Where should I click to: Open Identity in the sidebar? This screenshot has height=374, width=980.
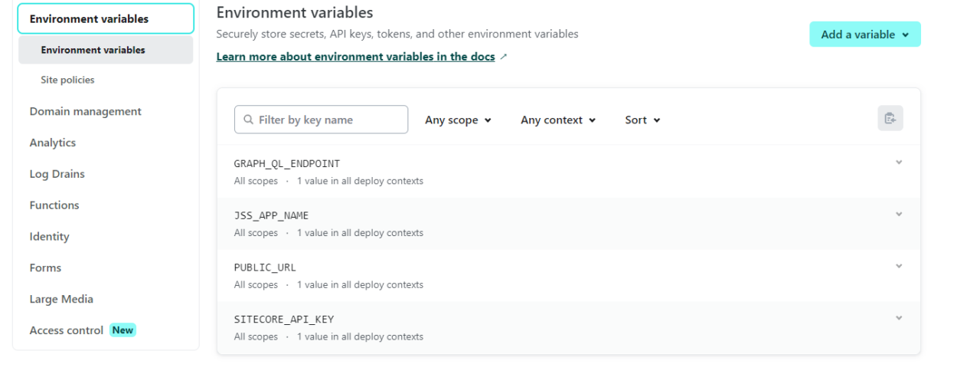point(50,237)
